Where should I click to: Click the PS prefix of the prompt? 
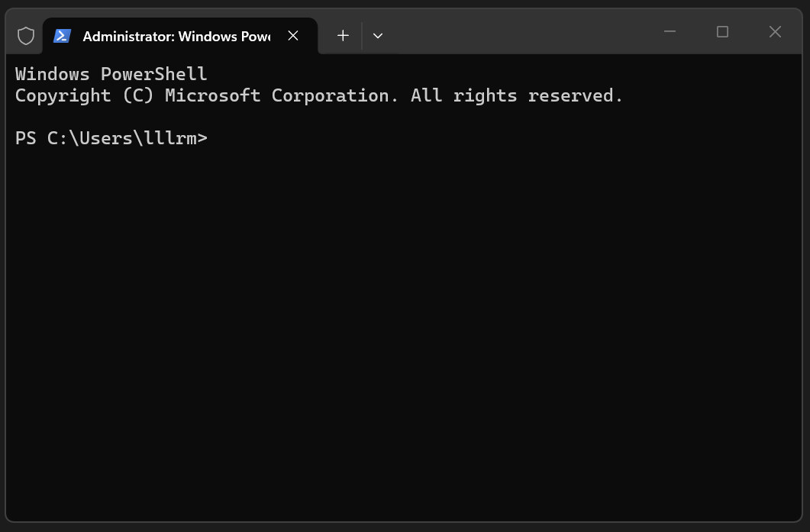click(x=26, y=138)
